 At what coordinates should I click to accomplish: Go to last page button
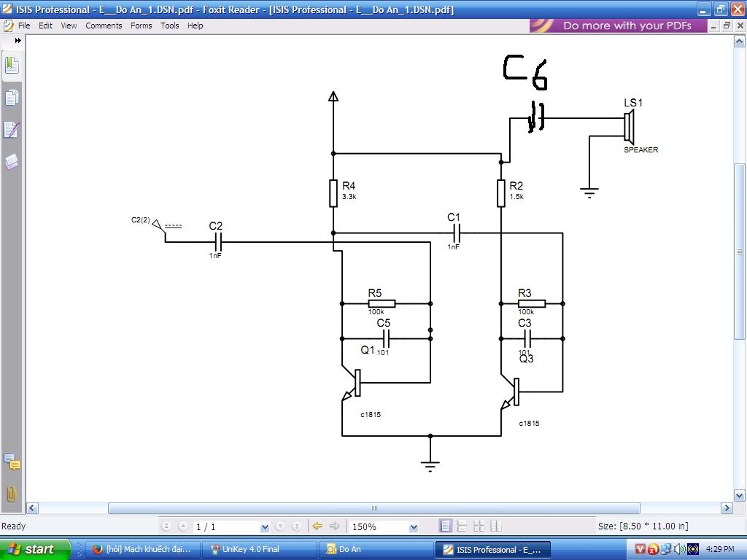pyautogui.click(x=297, y=526)
